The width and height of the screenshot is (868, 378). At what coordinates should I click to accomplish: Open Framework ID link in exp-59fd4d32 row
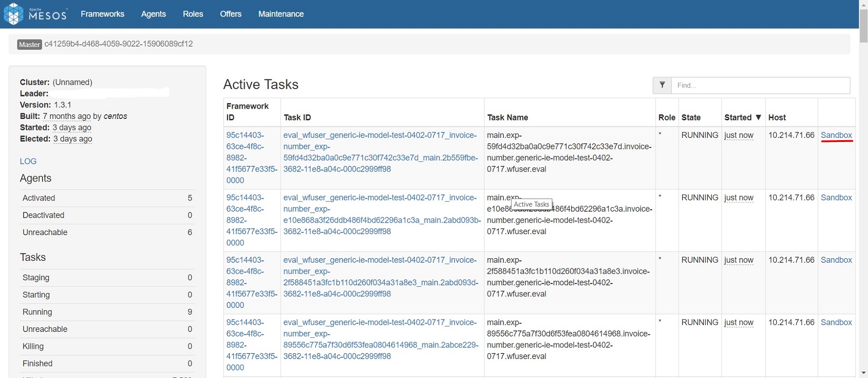point(252,158)
